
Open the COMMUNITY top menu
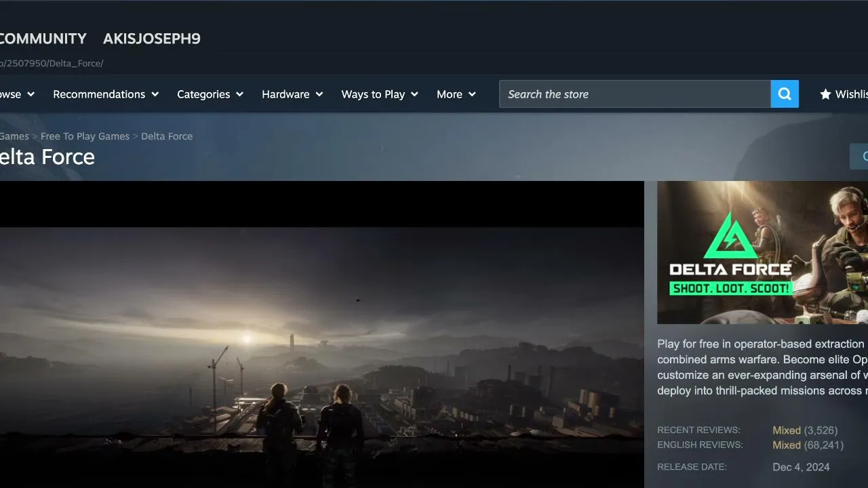43,39
